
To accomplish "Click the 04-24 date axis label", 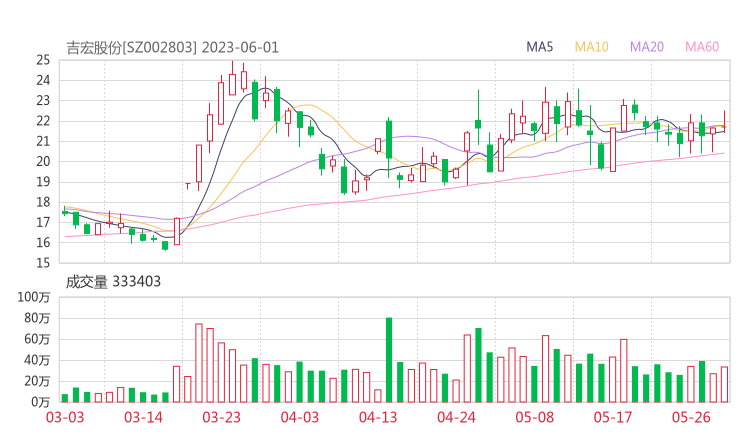I will coord(456,417).
